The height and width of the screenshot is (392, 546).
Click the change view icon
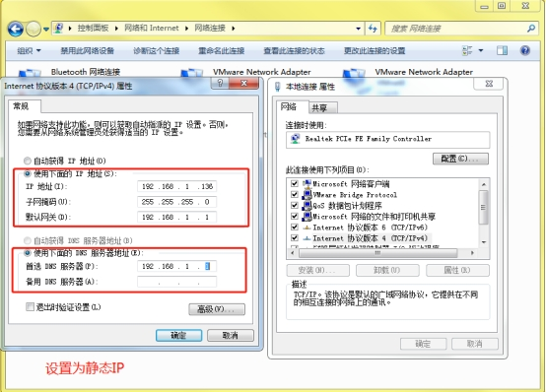point(467,51)
